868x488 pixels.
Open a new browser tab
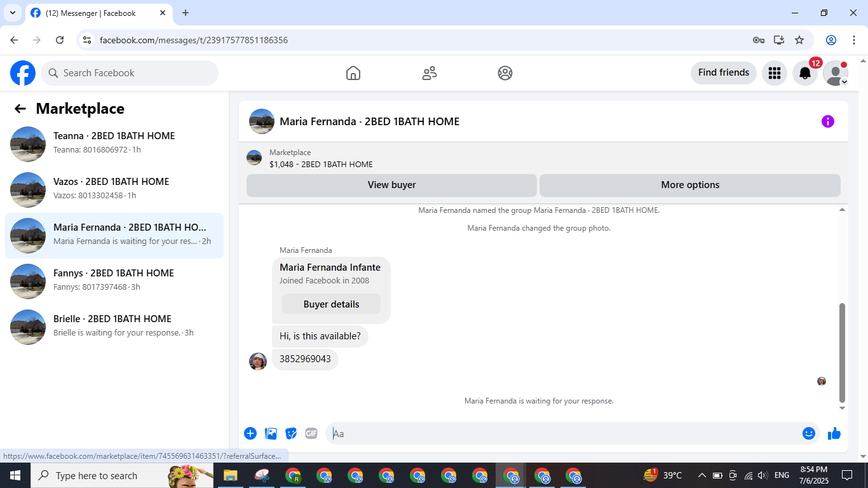click(x=186, y=13)
